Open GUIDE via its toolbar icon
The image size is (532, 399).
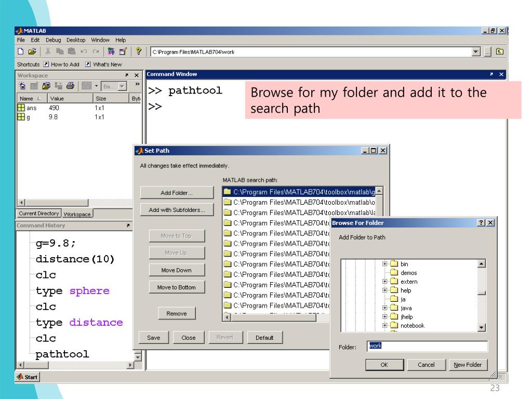point(123,51)
